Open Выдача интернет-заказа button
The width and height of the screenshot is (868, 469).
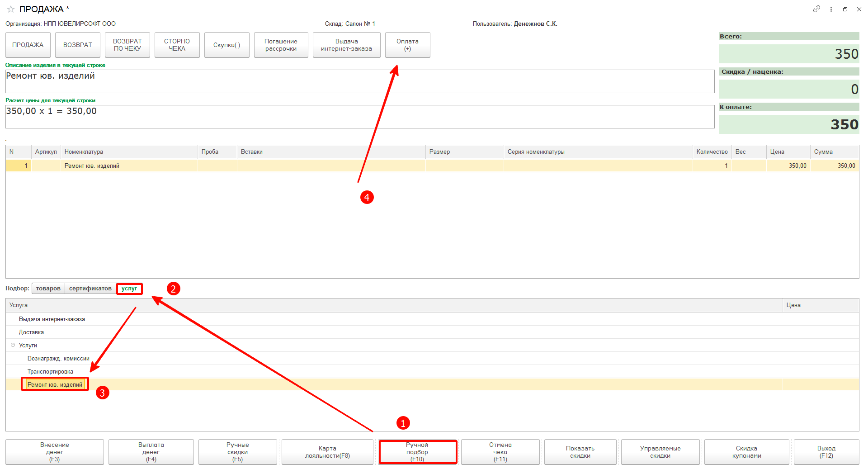point(347,45)
